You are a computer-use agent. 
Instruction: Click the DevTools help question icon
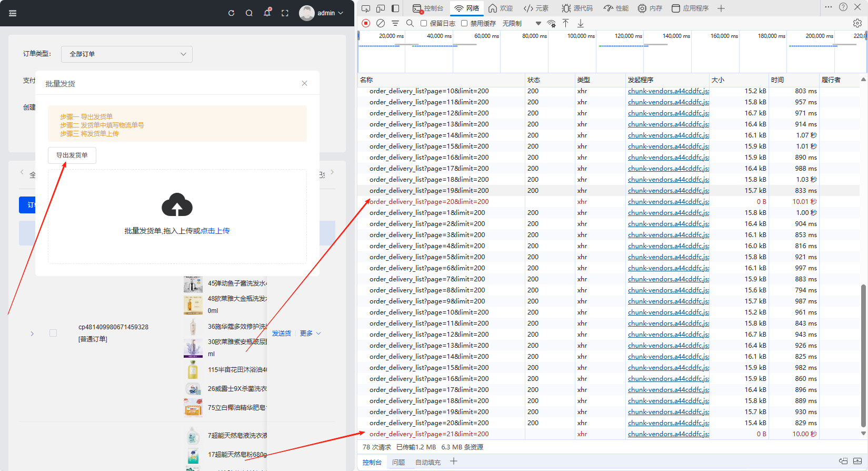pos(843,7)
